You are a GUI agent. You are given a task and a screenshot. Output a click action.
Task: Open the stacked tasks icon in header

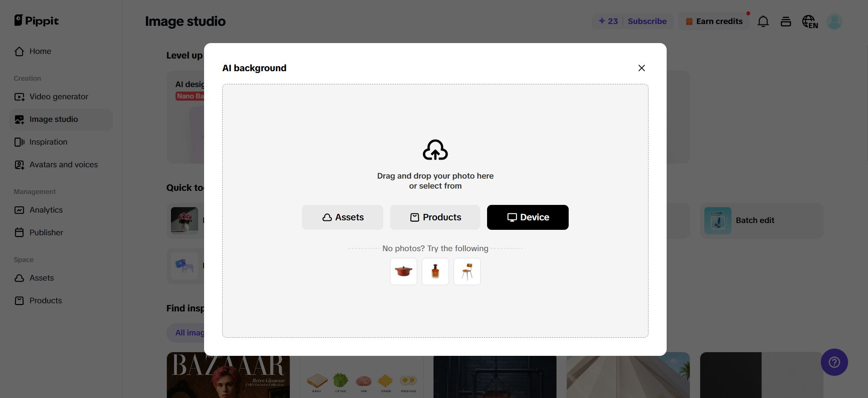click(x=786, y=21)
